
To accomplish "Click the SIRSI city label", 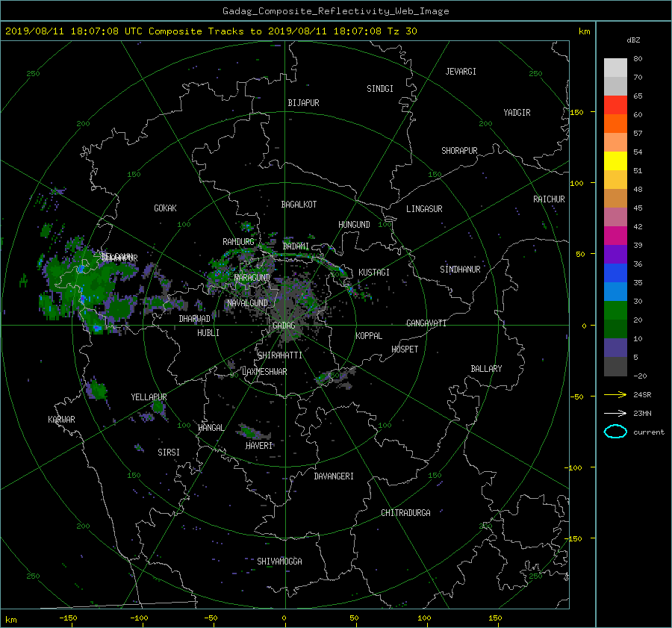I will tap(169, 453).
